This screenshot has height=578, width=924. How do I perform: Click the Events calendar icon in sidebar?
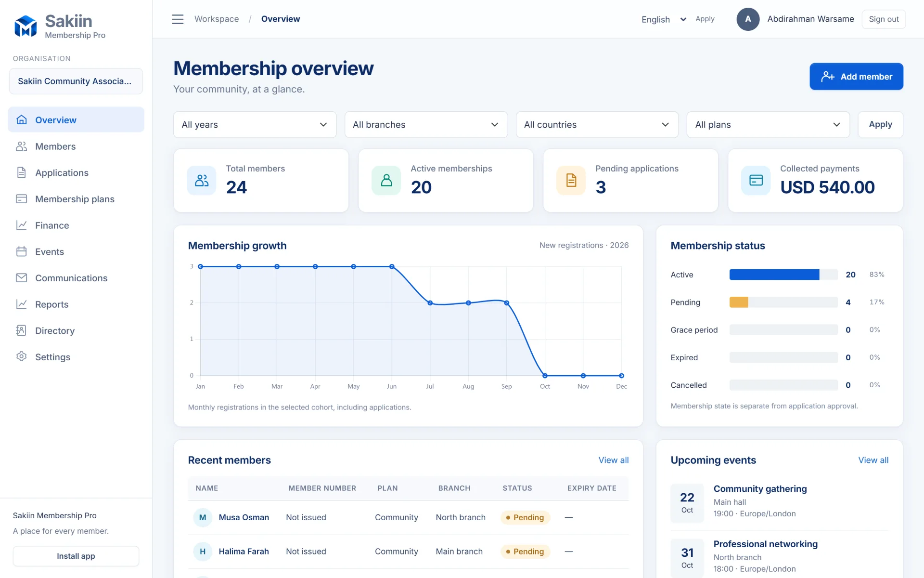pyautogui.click(x=22, y=251)
